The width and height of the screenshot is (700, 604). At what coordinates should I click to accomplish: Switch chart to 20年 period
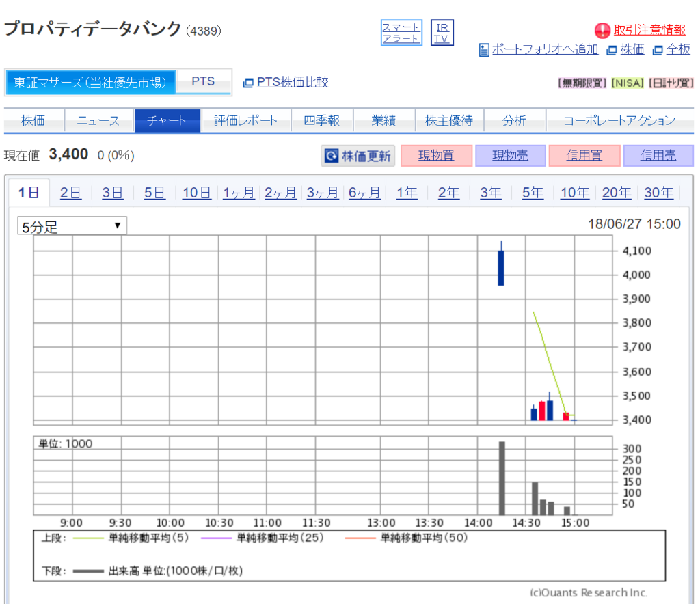click(x=617, y=193)
